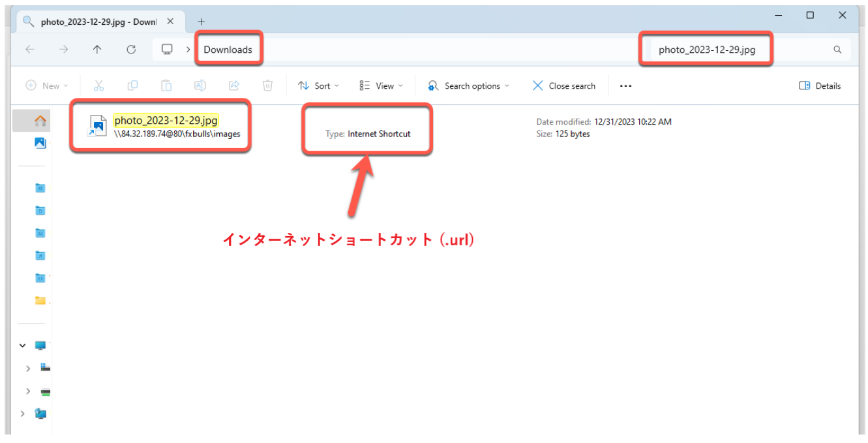Open the See more ellipsis menu
This screenshot has width=868, height=443.
coord(625,85)
